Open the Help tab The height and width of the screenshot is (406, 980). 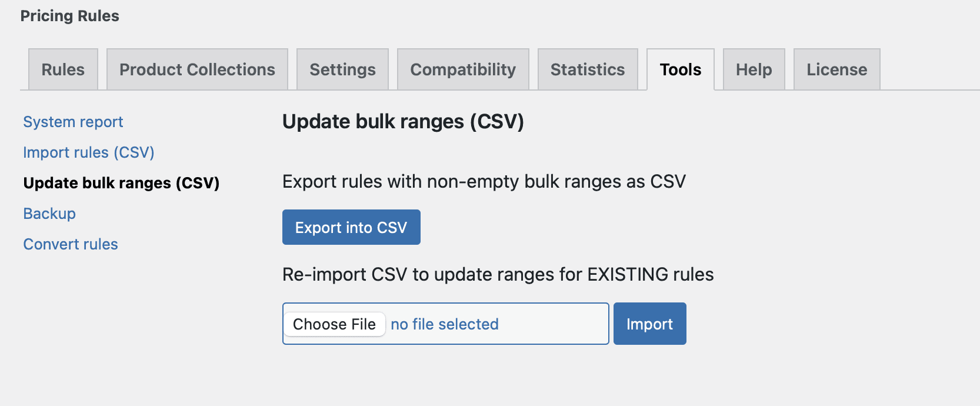pos(754,69)
